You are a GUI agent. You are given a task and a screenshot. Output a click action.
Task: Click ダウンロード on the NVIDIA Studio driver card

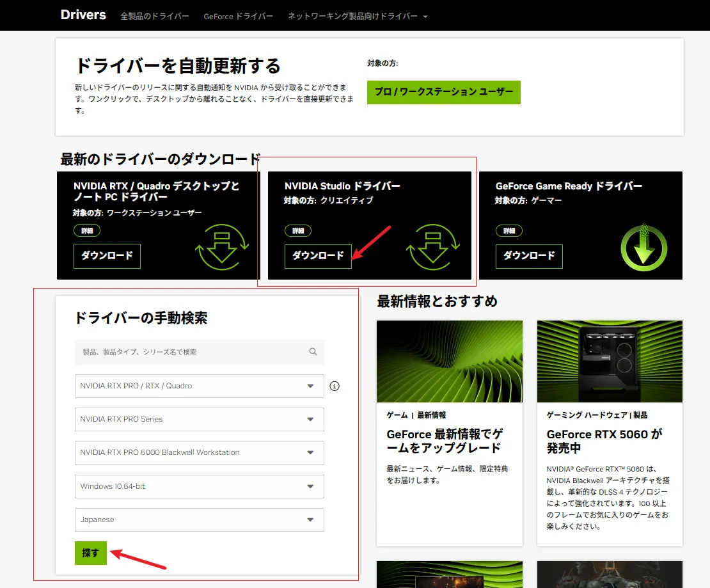click(x=318, y=257)
